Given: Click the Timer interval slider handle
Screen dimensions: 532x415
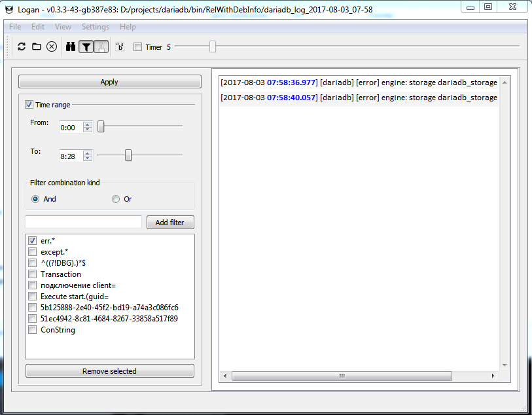Looking at the screenshot, I should [x=213, y=46].
